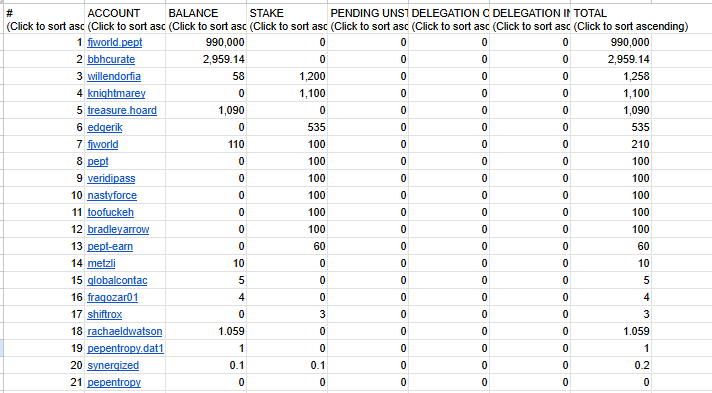Viewport: 712px width, 393px height.
Task: Click the bradleyarrow account link
Action: click(118, 229)
